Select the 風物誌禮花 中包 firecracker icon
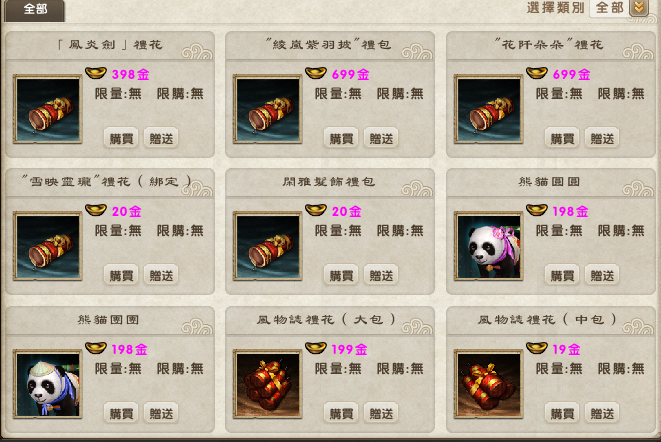Viewport: 661px width, 442px height. click(x=489, y=384)
